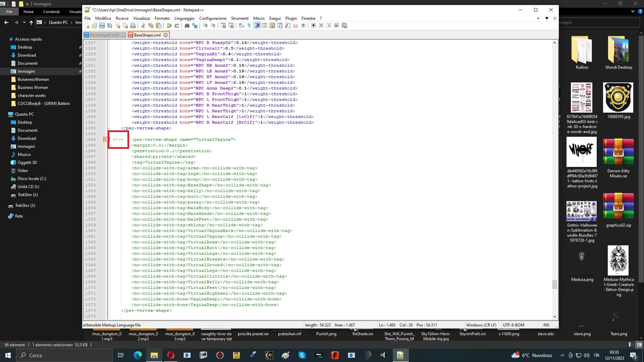This screenshot has width=644, height=362.
Task: Click the Print icon in Notepad++ toolbar
Action: pos(133,25)
